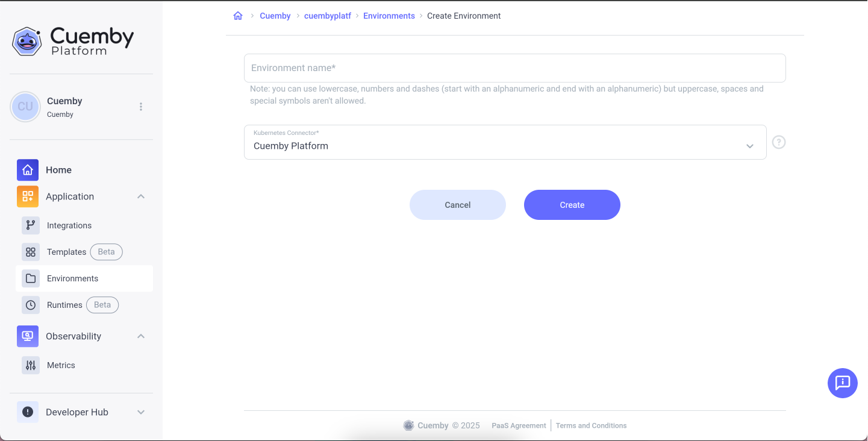The width and height of the screenshot is (868, 441).
Task: Open the Environments folder icon
Action: pos(30,278)
